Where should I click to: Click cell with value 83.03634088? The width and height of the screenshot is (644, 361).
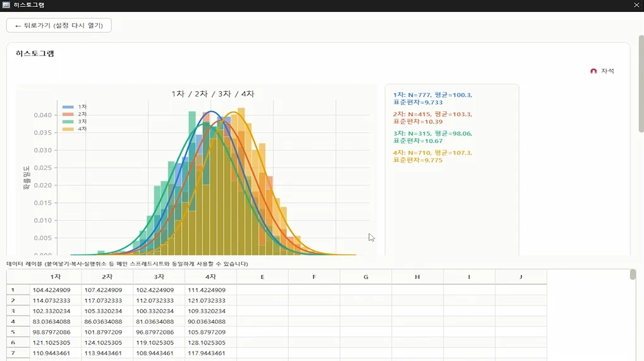tap(56, 322)
